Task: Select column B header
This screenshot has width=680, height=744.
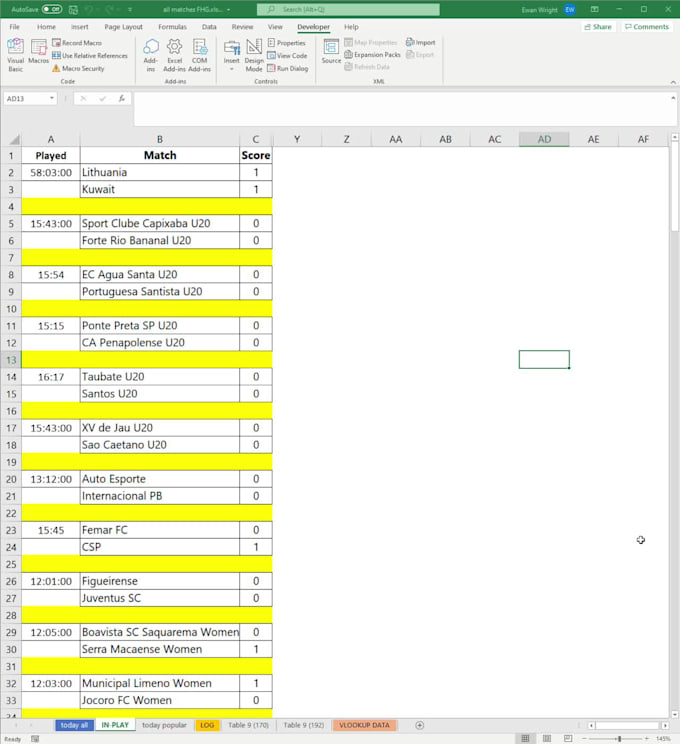Action: (160, 139)
